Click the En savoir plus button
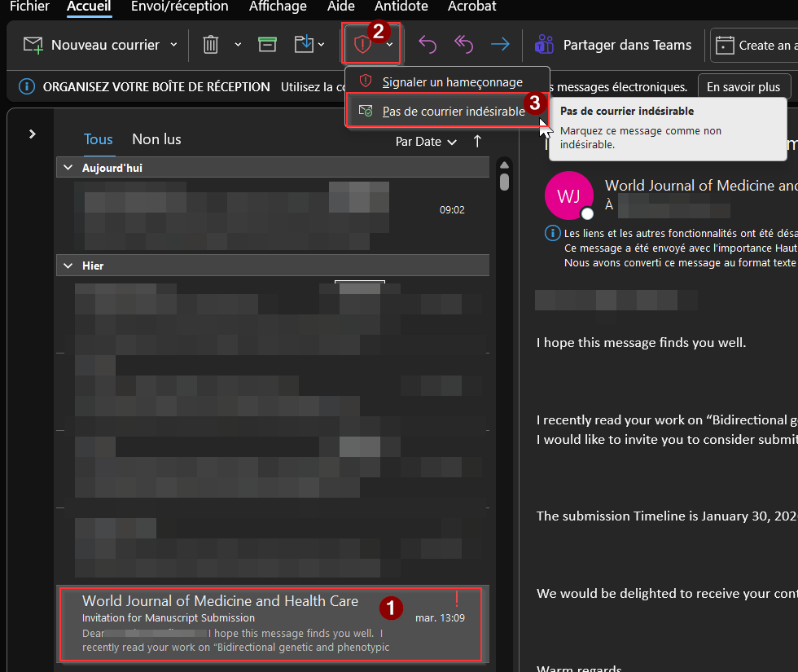 (743, 86)
